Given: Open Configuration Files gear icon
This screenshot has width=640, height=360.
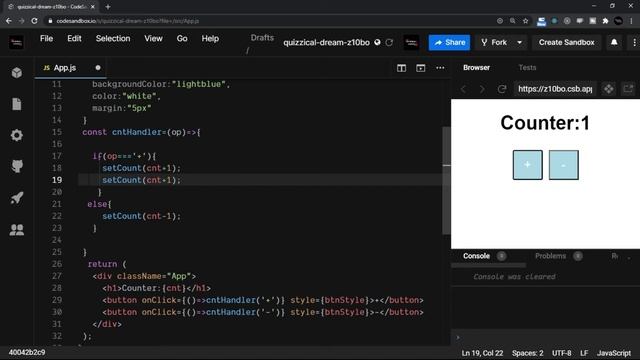Looking at the screenshot, I should (x=17, y=135).
